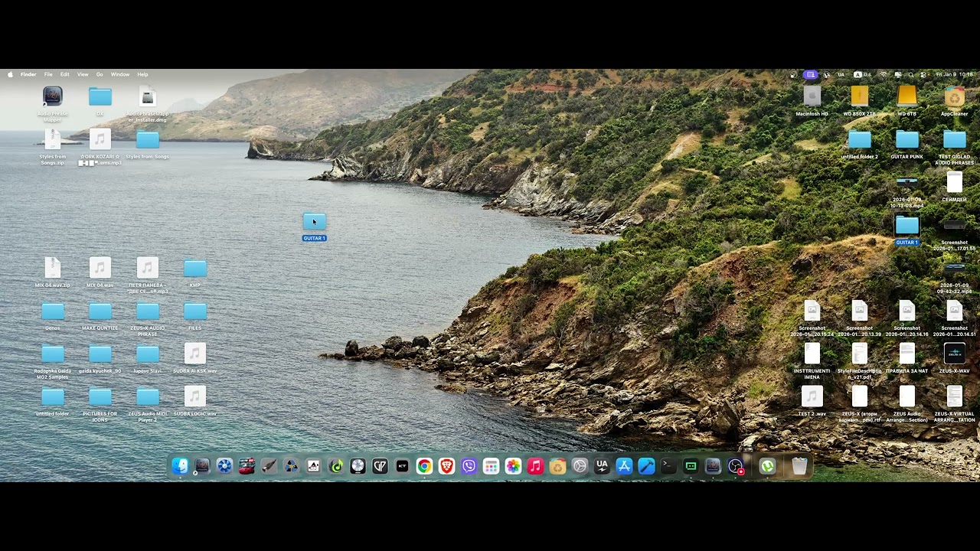Select SUDBA AI KSK.wav file
Viewport: 980px width, 551px height.
(x=195, y=354)
